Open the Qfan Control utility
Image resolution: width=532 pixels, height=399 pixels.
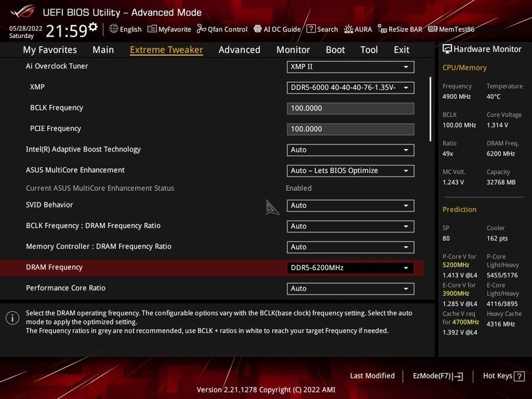pyautogui.click(x=223, y=29)
